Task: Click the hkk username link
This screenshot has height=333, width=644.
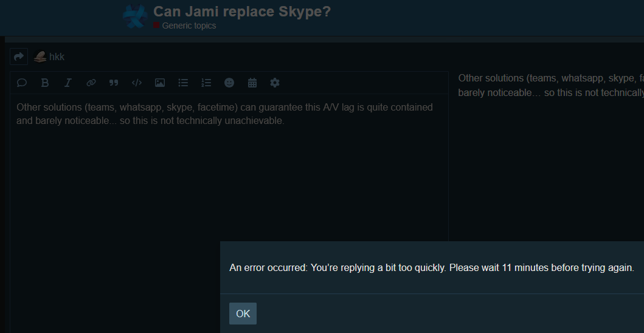Action: (x=57, y=57)
